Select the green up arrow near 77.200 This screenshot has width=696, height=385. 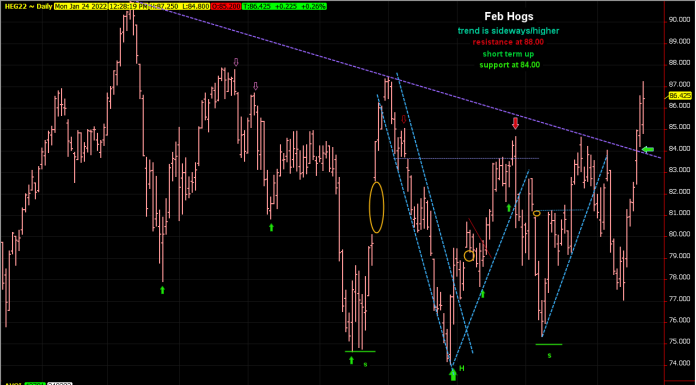coord(483,294)
